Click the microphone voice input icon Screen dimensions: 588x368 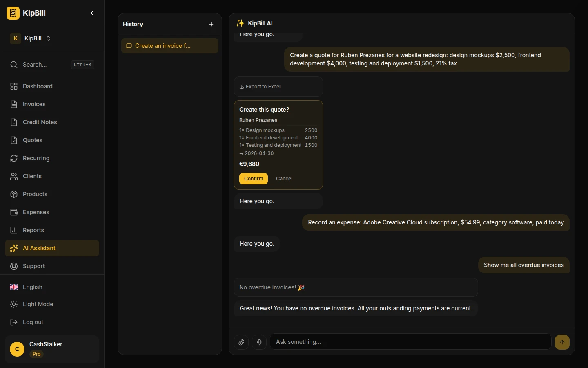[x=259, y=342]
